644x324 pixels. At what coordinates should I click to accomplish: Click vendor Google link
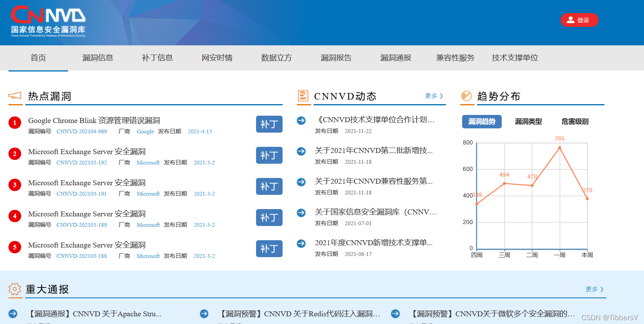(x=145, y=131)
